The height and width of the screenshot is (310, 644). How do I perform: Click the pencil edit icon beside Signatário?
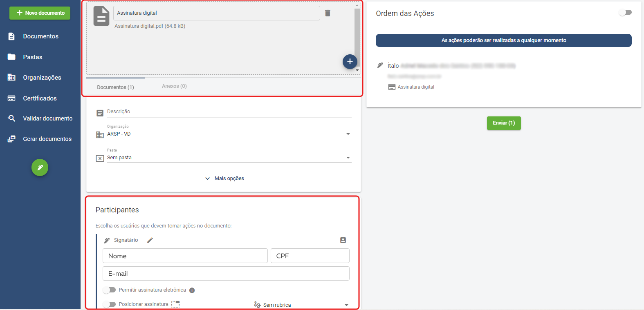pyautogui.click(x=150, y=240)
